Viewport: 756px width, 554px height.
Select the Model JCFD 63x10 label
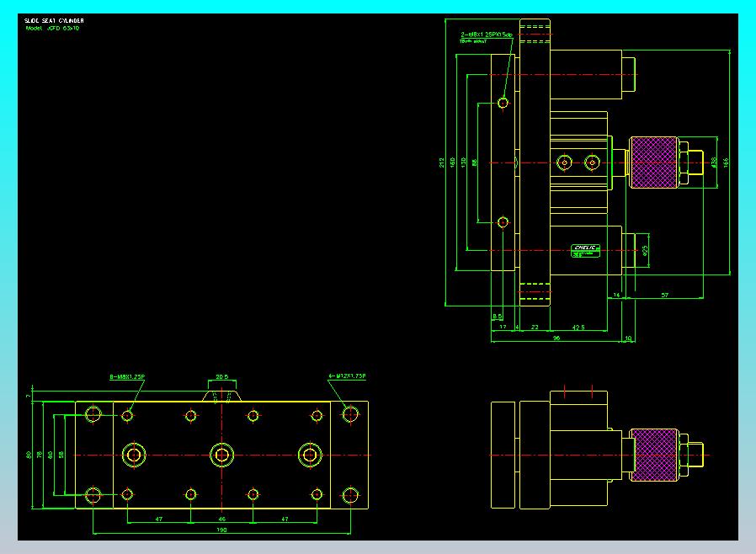[52, 28]
